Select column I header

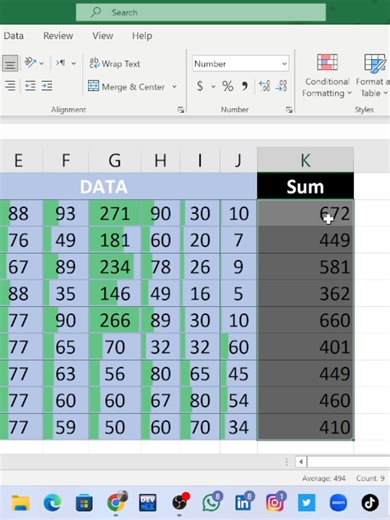[200, 160]
